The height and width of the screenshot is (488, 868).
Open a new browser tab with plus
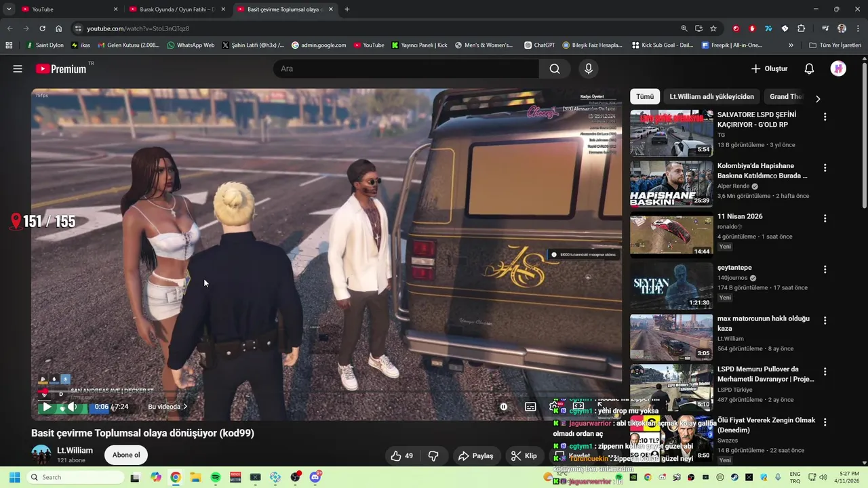(x=347, y=9)
